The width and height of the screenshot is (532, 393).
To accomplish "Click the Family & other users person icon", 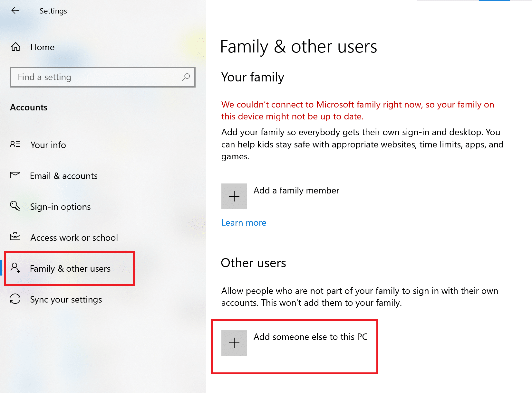I will (x=15, y=268).
